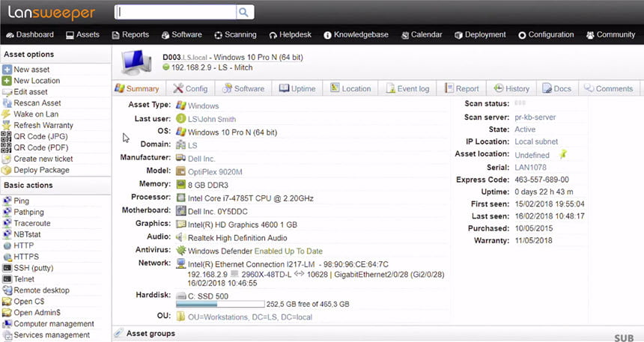Click the Remote desktop icon

[x=7, y=290]
